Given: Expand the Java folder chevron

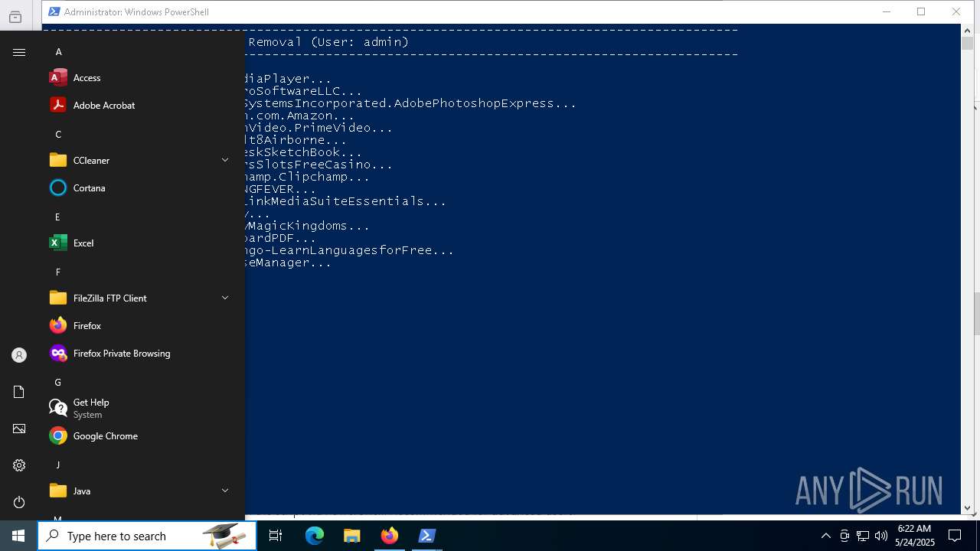Looking at the screenshot, I should click(x=225, y=491).
